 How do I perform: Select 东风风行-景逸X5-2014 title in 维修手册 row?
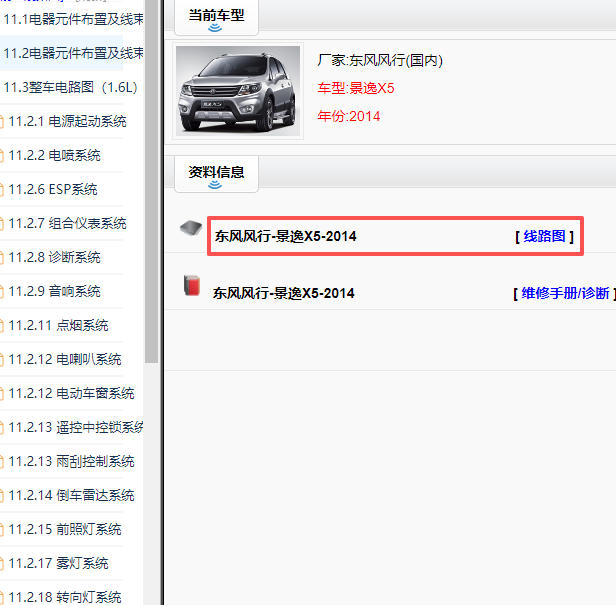click(x=284, y=293)
